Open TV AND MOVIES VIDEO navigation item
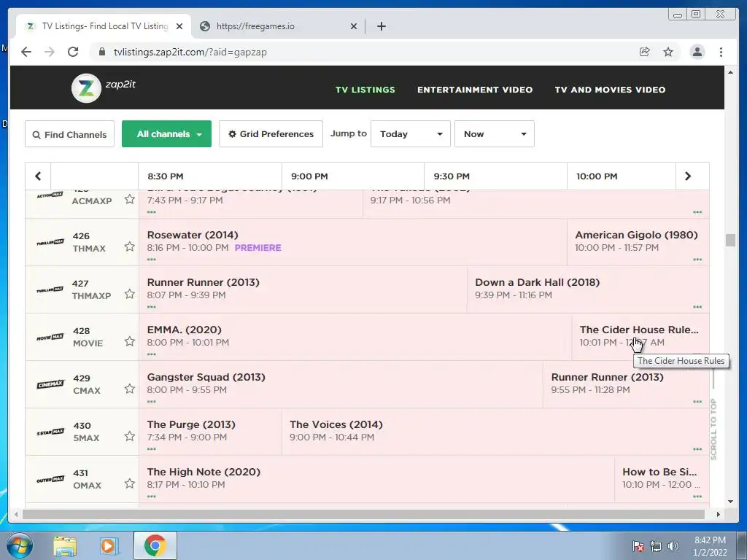The image size is (747, 560). click(x=611, y=90)
